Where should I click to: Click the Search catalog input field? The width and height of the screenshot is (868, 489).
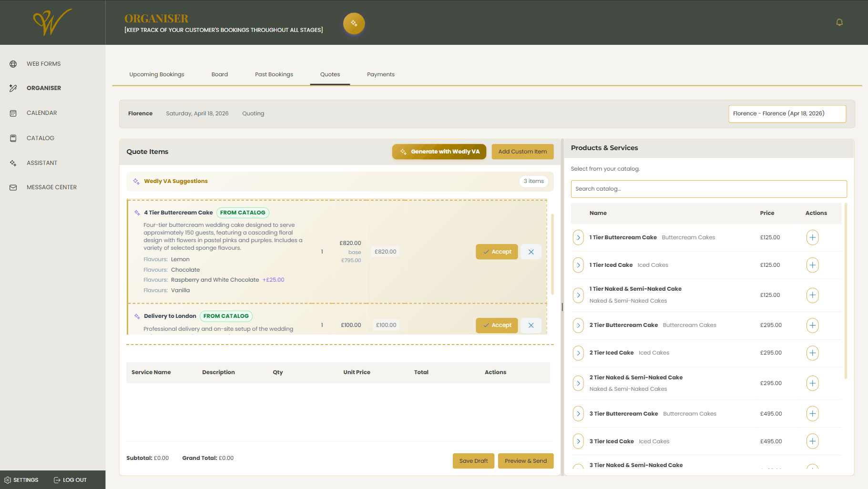point(708,189)
